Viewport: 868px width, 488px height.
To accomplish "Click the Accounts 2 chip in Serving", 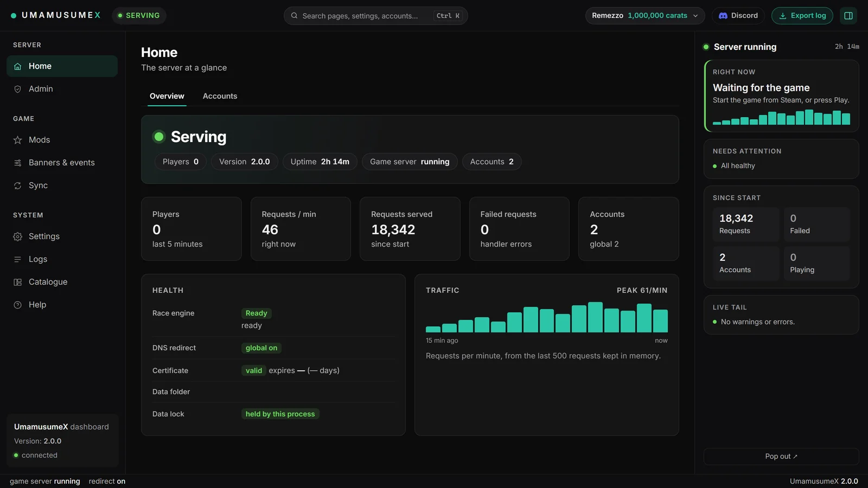I will [x=492, y=162].
